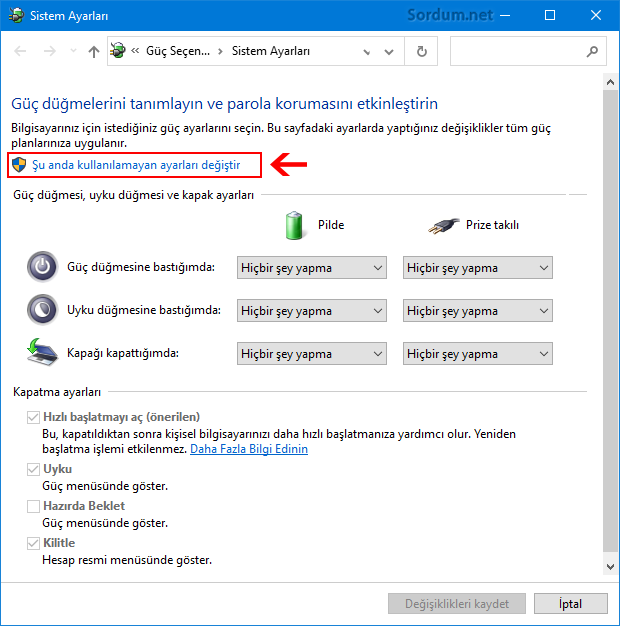This screenshot has height=626, width=620.
Task: Click the scrollbar down arrow
Action: (610, 567)
